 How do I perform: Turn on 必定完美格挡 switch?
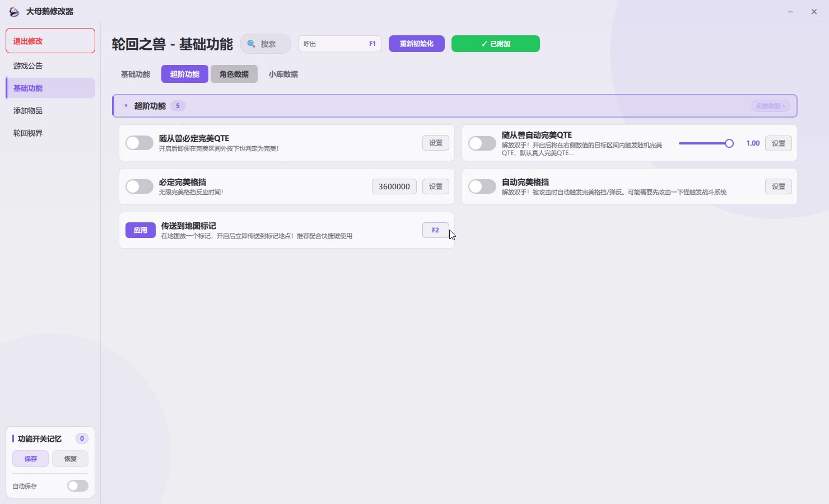139,186
